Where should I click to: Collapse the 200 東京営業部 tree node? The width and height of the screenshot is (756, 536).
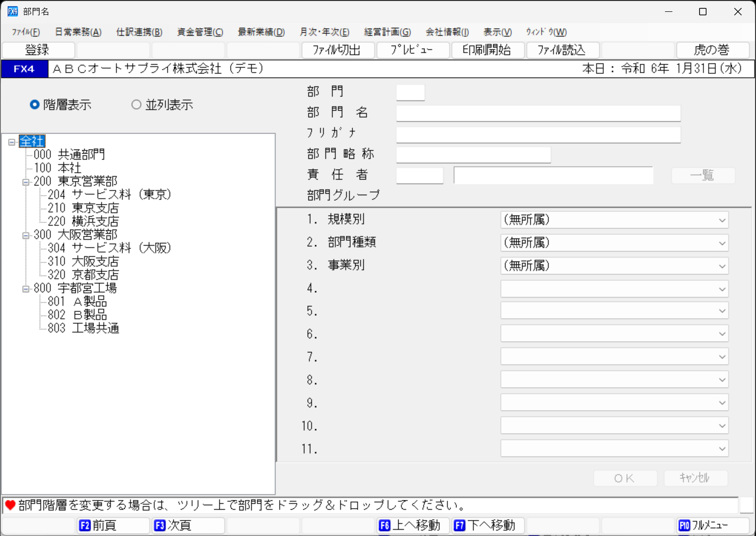coord(25,181)
